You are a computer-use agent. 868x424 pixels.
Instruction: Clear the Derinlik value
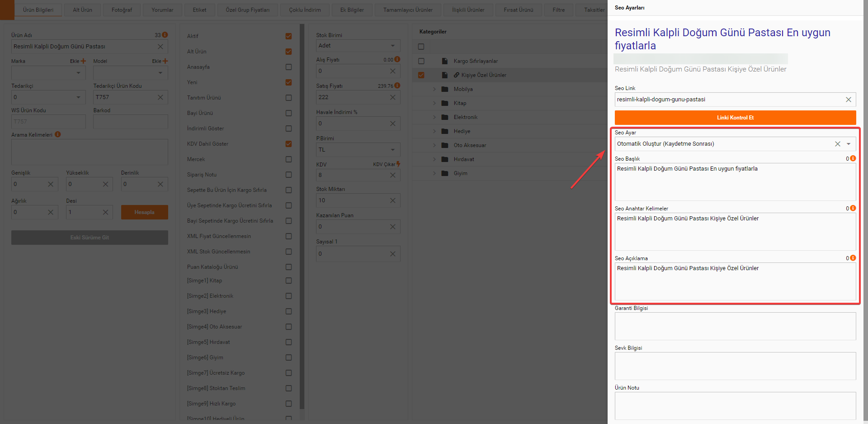coord(160,184)
